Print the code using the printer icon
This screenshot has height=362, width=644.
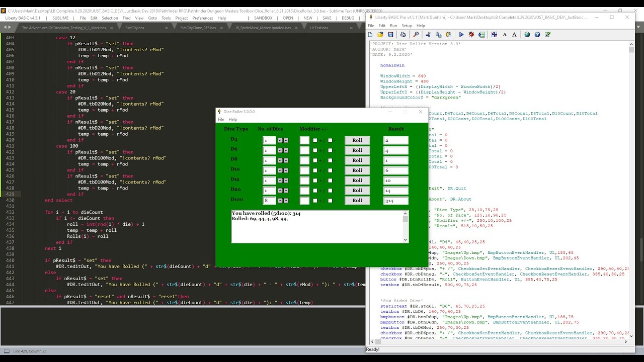[x=403, y=35]
